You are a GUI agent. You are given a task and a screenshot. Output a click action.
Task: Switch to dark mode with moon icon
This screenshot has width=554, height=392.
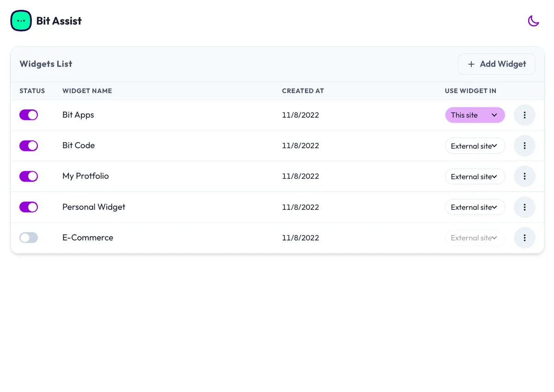[533, 21]
